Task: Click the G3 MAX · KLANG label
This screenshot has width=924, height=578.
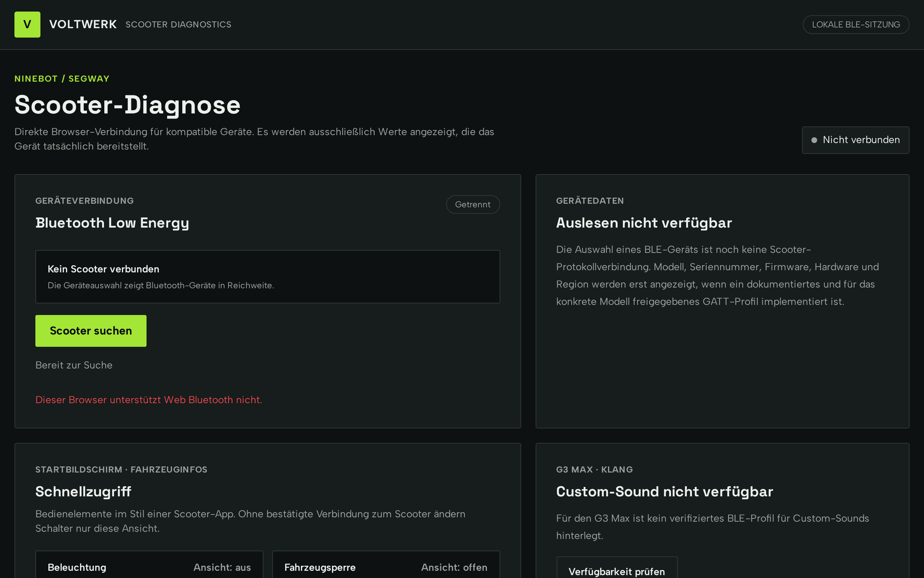Action: point(594,469)
